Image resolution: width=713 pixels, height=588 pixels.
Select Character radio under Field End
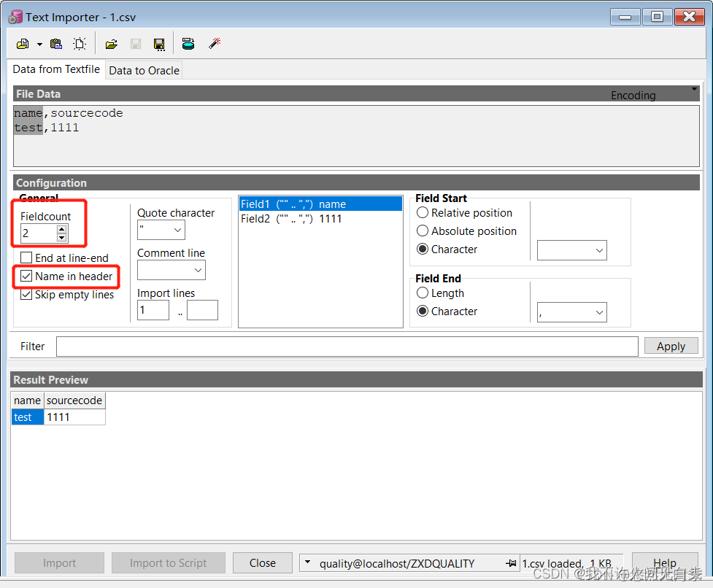423,311
